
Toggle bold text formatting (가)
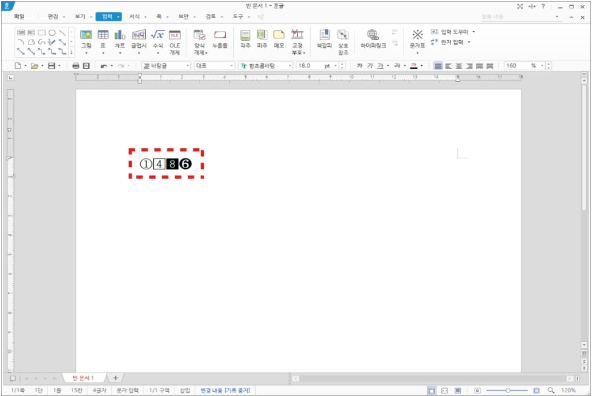(x=359, y=66)
